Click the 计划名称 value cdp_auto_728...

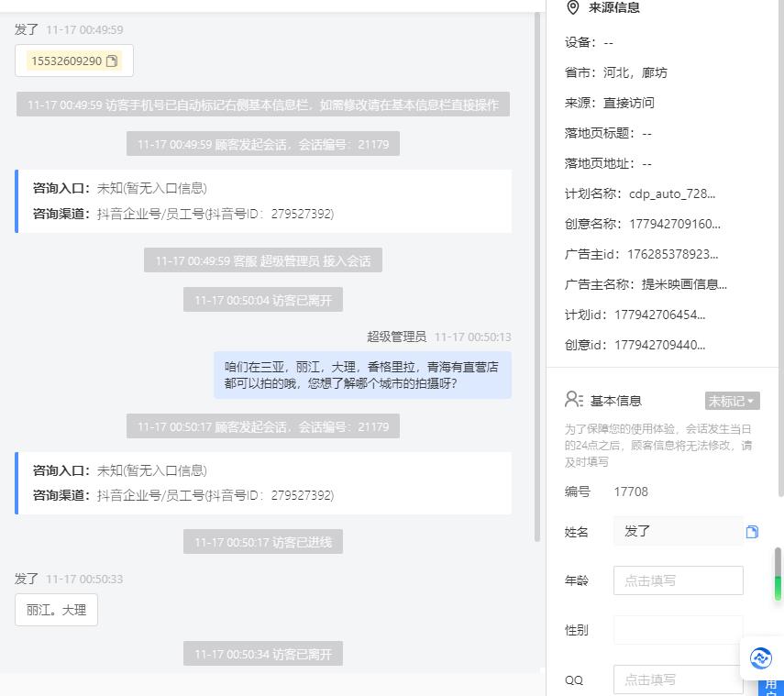click(672, 194)
